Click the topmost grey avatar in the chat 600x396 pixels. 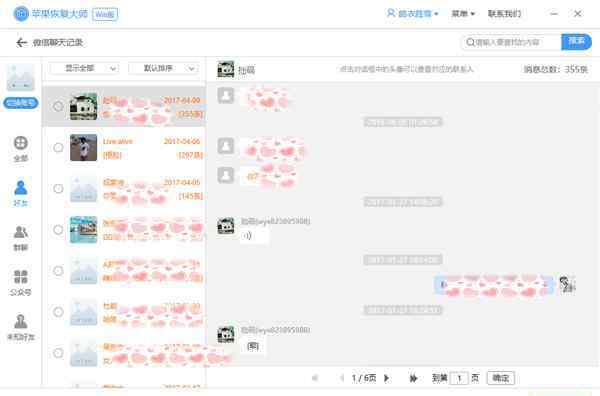(226, 96)
